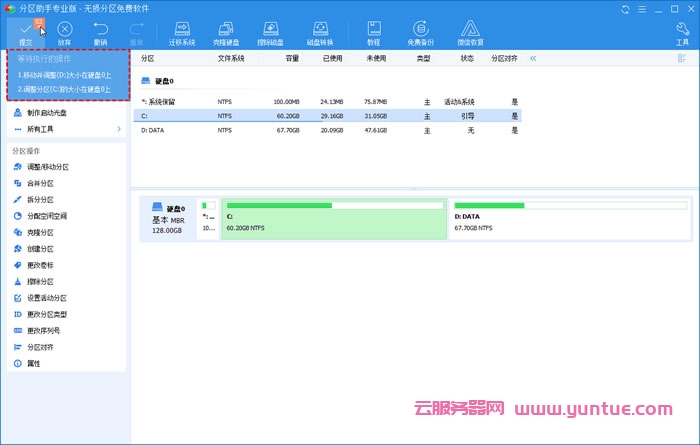
Task: Launch the 克隆硬盘 clone disk tool
Action: tap(227, 31)
